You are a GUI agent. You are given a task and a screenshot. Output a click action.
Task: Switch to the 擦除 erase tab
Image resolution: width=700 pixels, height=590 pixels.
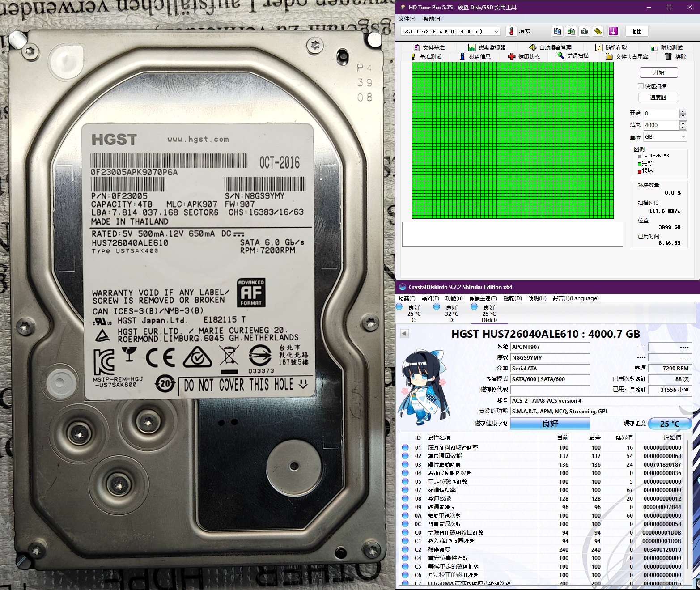[x=676, y=56]
